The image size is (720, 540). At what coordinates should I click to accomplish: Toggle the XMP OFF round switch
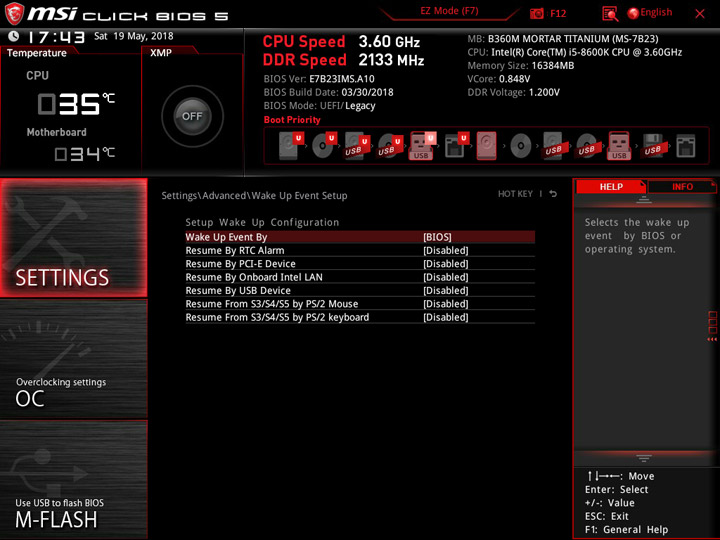click(192, 116)
